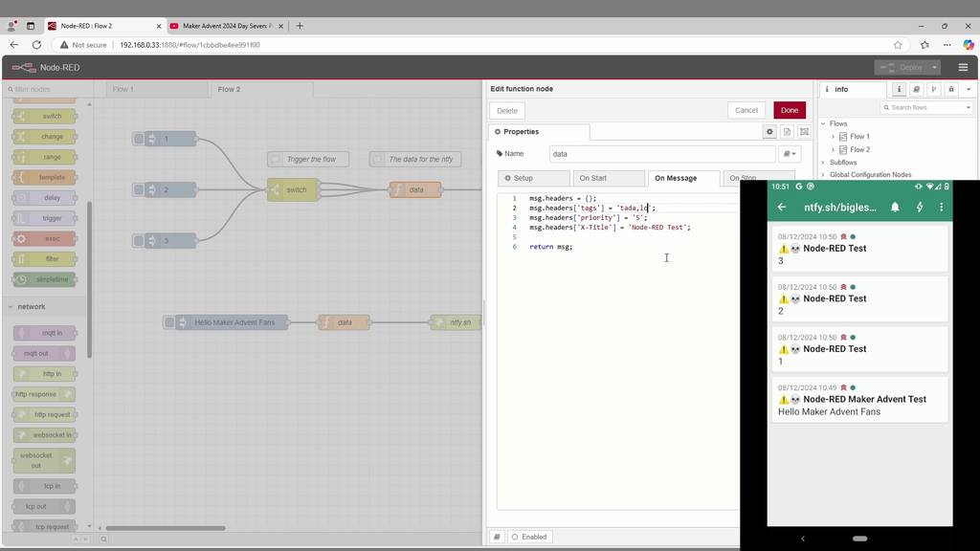This screenshot has width=980, height=551.
Task: Open the Deploy dropdown arrow
Action: [934, 68]
